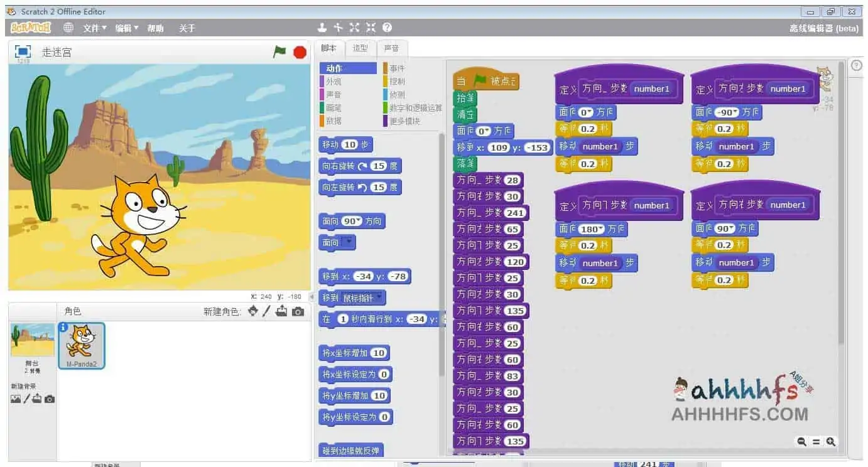Screen dimensions: 868x467
Task: Select the scissors delete tool in the toolbar
Action: (339, 28)
